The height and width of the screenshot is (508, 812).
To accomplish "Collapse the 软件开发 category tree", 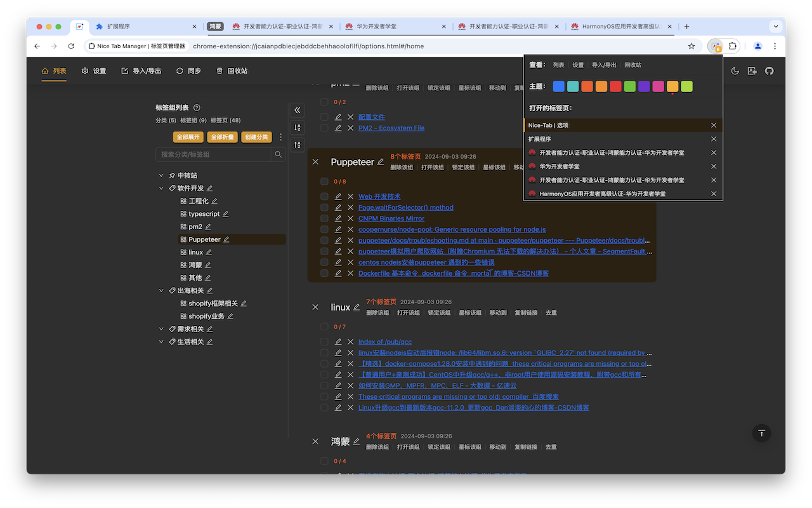I will [x=160, y=188].
